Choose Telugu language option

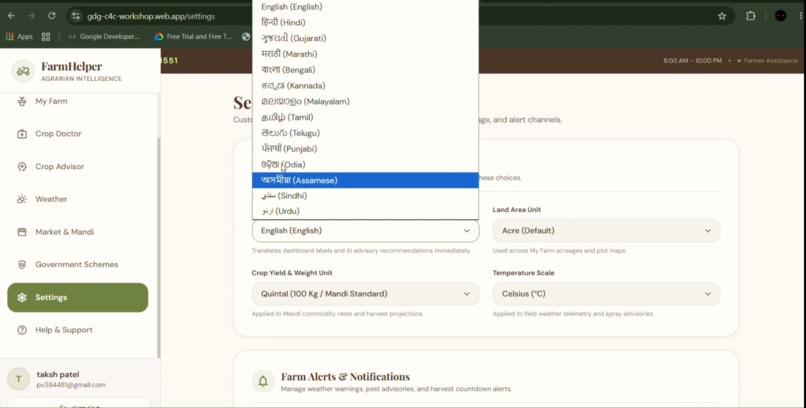pyautogui.click(x=365, y=133)
